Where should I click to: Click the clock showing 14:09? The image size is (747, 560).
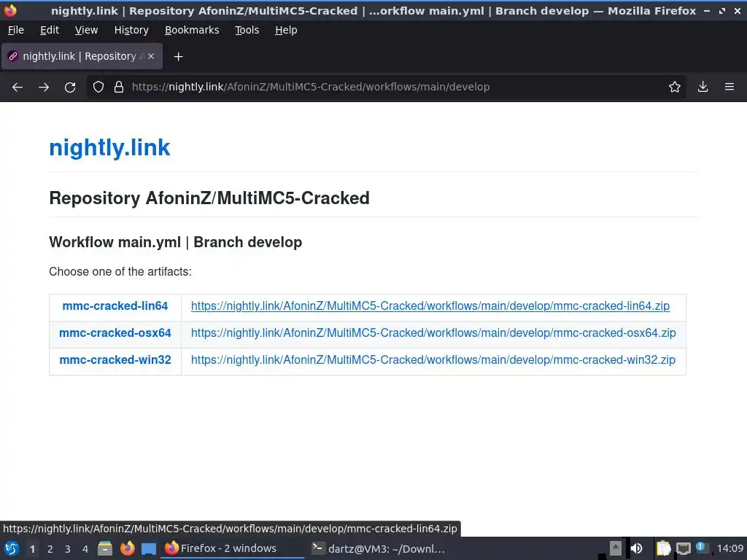pyautogui.click(x=729, y=548)
